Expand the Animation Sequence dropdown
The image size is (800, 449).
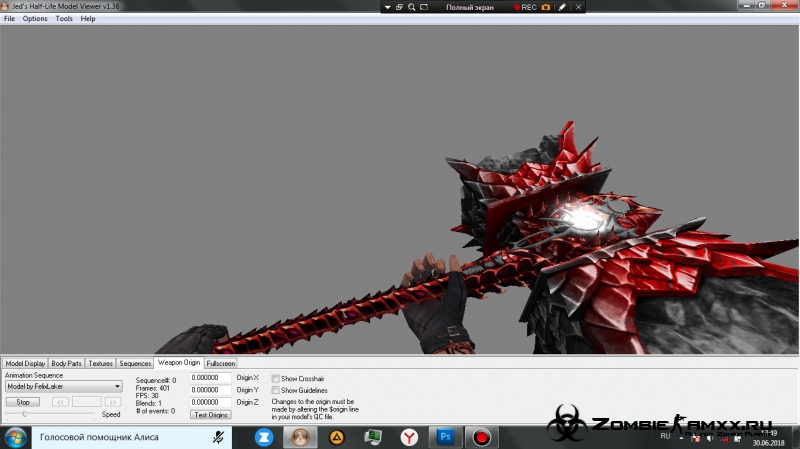coord(117,387)
